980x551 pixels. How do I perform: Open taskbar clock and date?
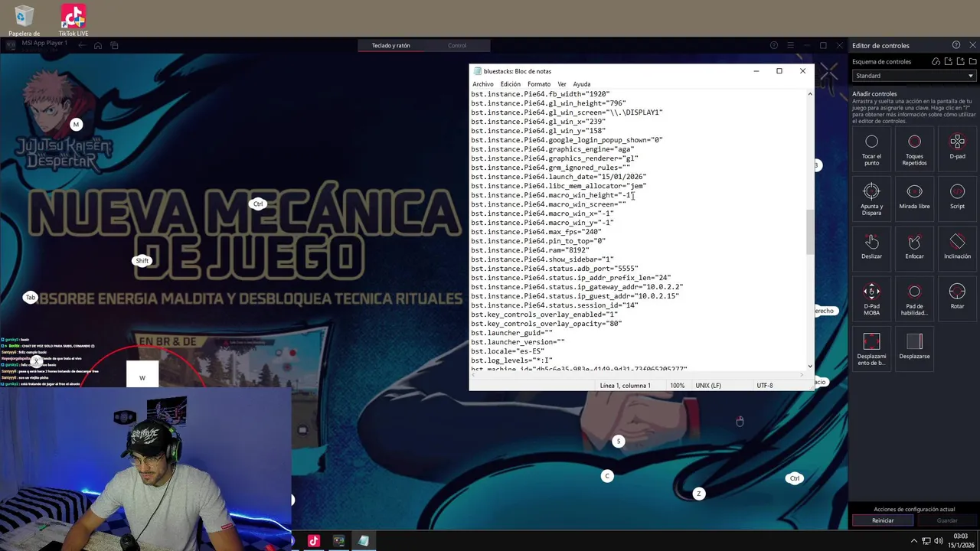961,540
